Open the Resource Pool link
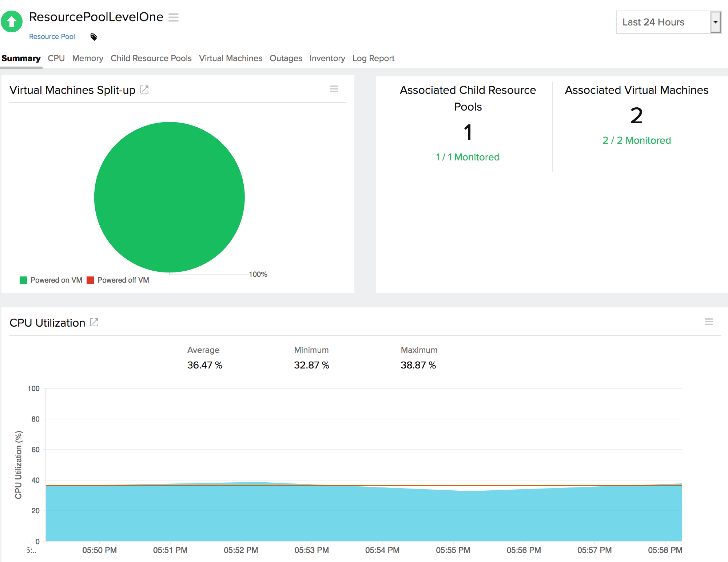 52,36
